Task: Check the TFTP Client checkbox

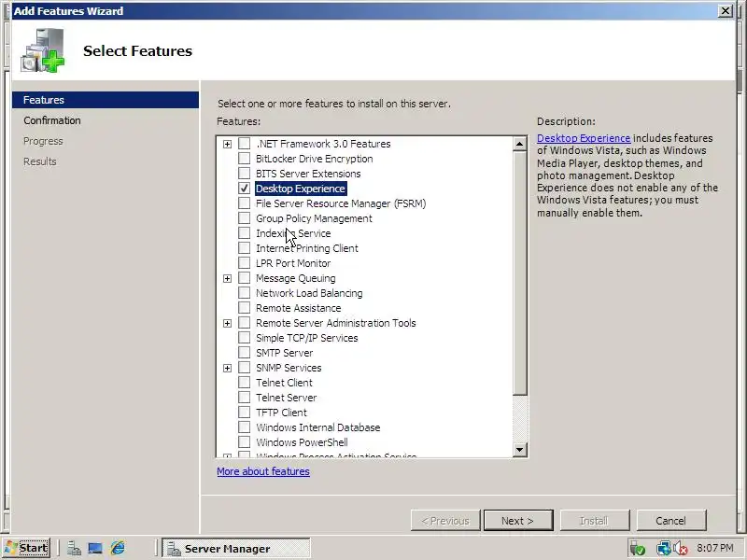Action: coord(244,412)
